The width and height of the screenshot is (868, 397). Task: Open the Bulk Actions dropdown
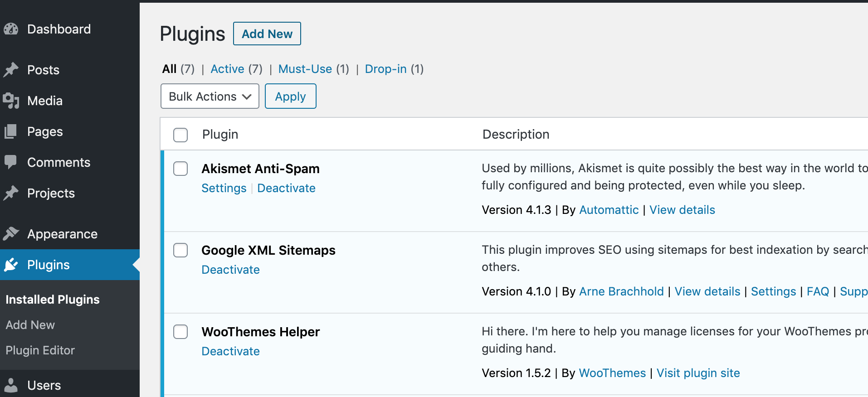[x=210, y=97]
